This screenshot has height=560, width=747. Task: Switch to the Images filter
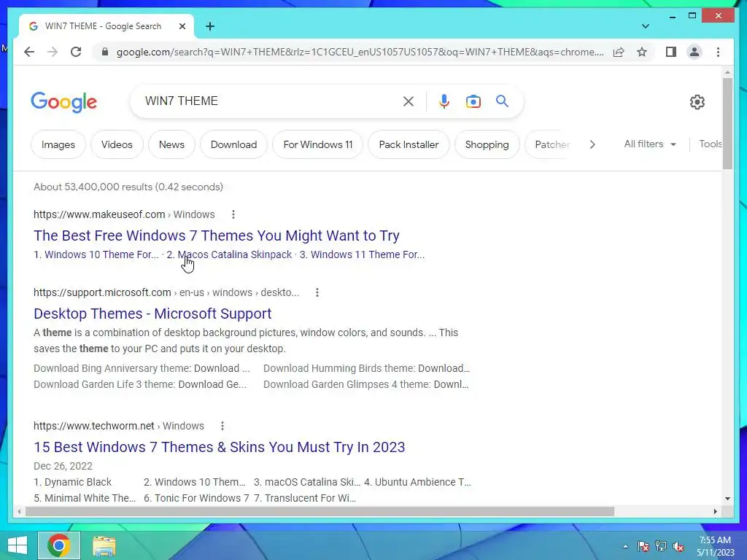pos(58,144)
